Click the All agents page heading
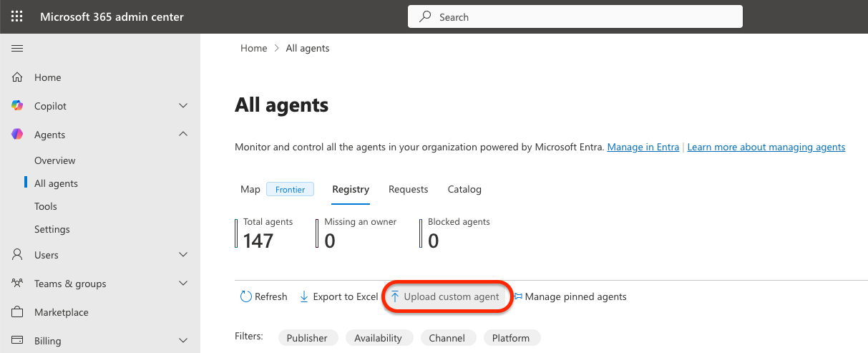Image resolution: width=868 pixels, height=353 pixels. [x=282, y=105]
